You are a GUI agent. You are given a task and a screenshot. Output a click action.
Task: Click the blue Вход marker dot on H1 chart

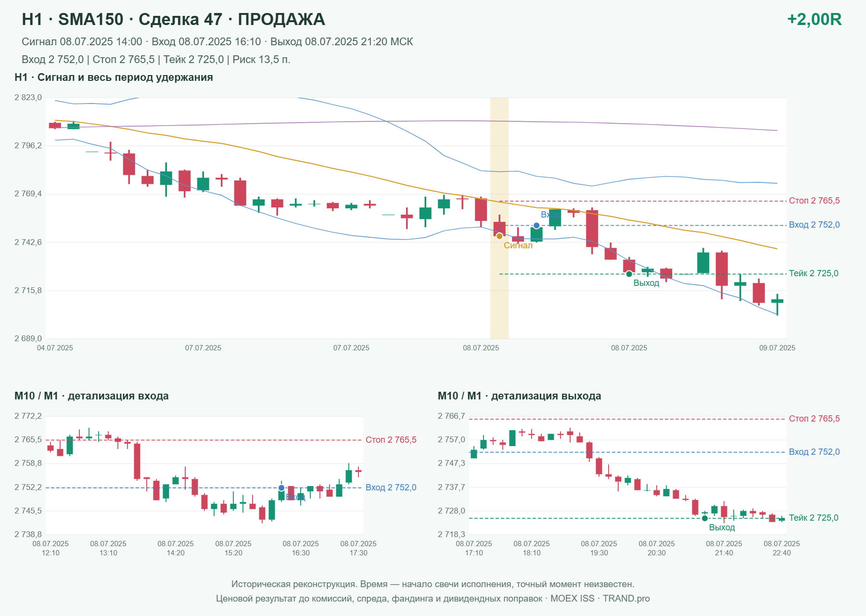click(x=536, y=225)
